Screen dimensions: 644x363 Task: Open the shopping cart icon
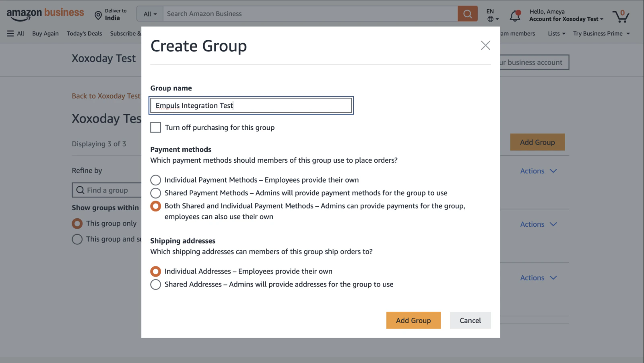click(x=620, y=16)
